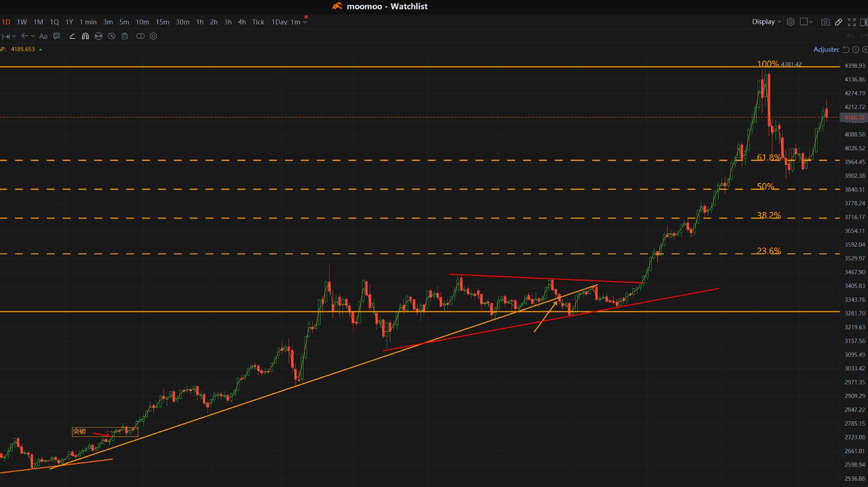Switch chart to 5m interval
This screenshot has width=868, height=487.
[124, 22]
